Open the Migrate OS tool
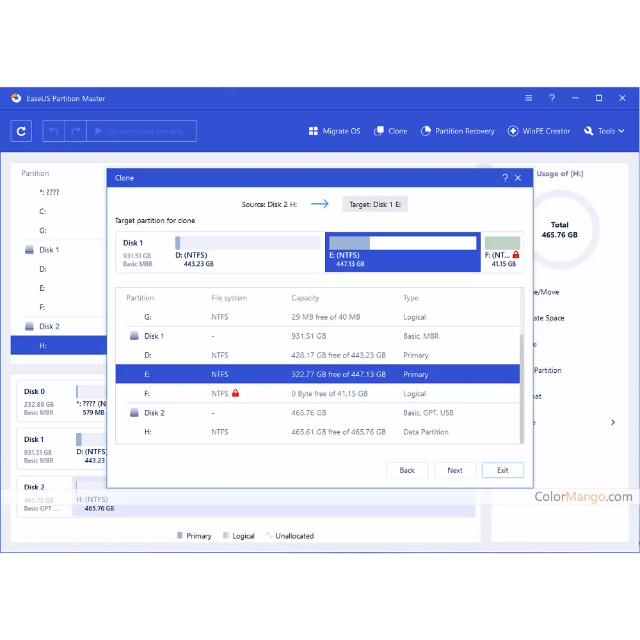Viewport: 640px width, 640px height. (334, 131)
